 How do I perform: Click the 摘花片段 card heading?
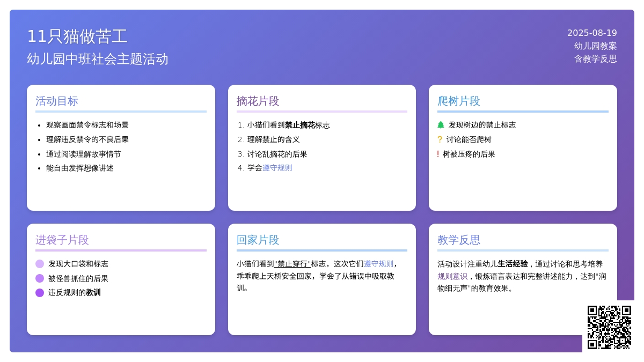258,101
